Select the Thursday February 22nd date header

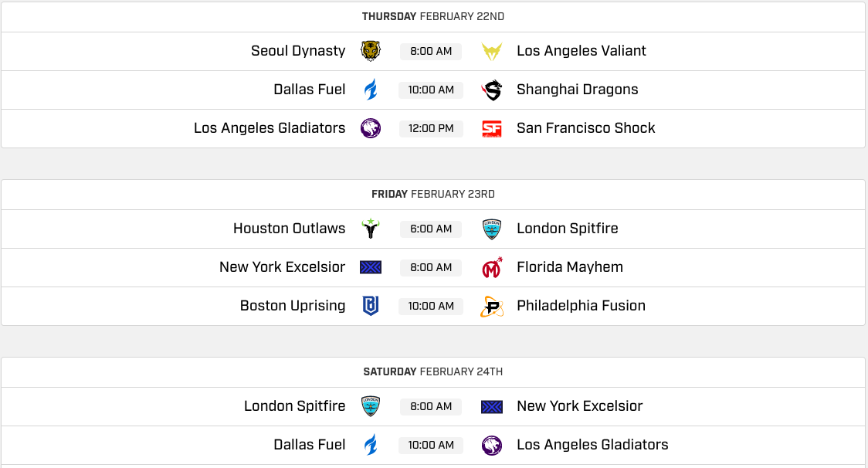(x=433, y=16)
